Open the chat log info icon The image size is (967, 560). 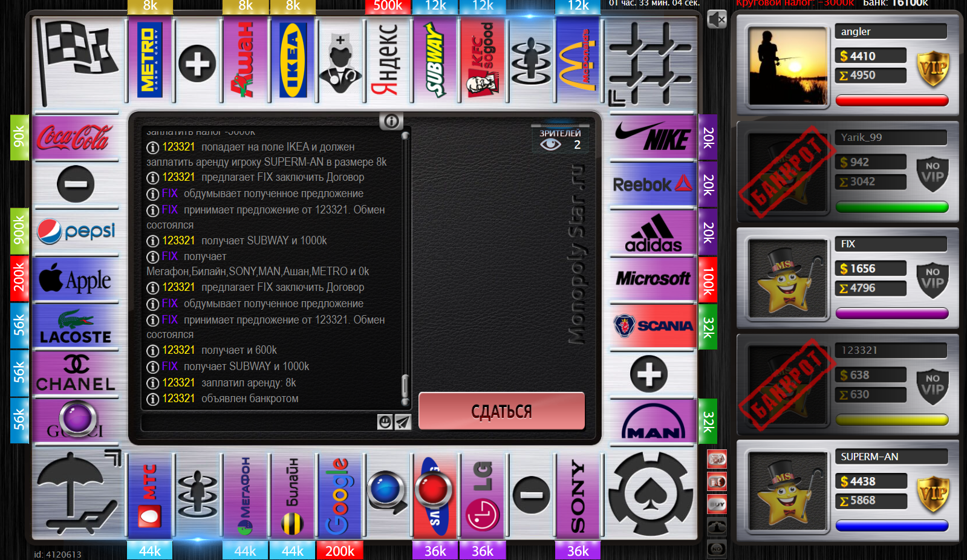[391, 122]
